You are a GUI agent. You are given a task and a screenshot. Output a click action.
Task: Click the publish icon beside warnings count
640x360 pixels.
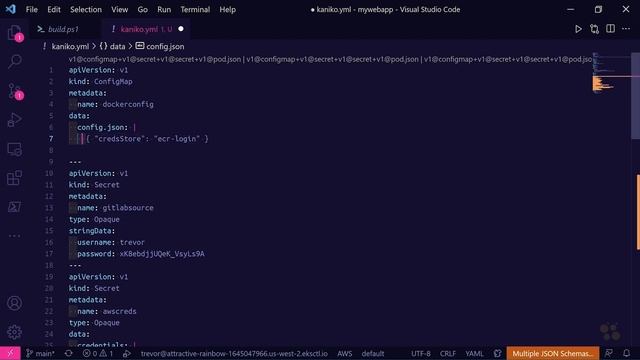tap(127, 353)
